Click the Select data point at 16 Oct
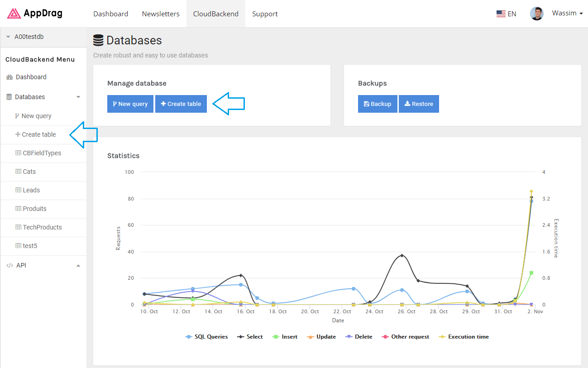The image size is (588, 368). [x=241, y=275]
